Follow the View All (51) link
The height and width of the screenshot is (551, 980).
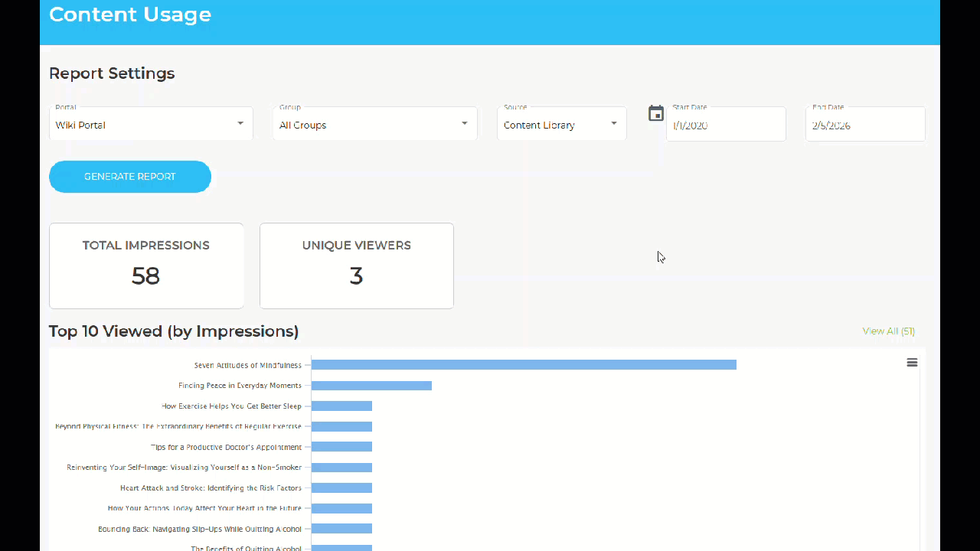(888, 331)
